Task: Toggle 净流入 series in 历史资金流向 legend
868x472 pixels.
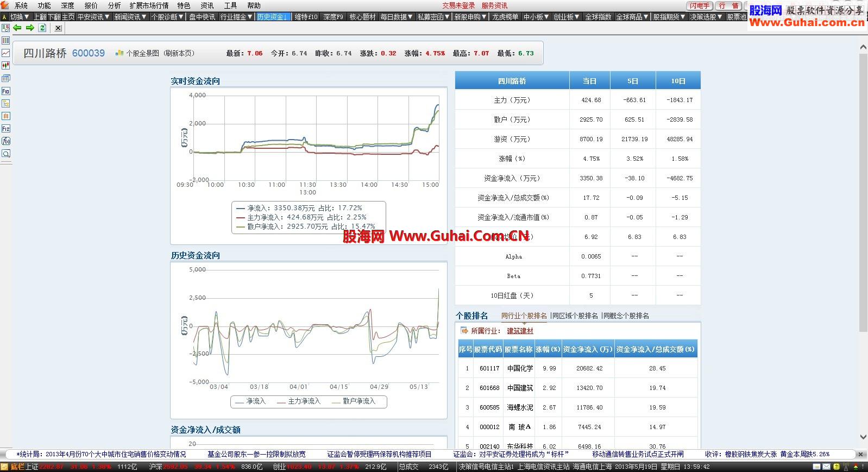Action: [x=250, y=401]
